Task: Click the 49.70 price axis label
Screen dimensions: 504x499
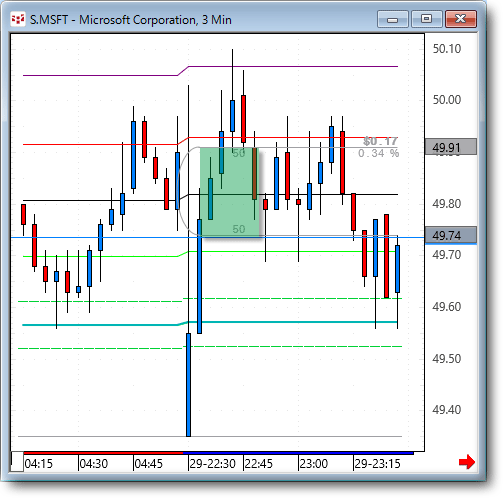Action: (x=447, y=255)
